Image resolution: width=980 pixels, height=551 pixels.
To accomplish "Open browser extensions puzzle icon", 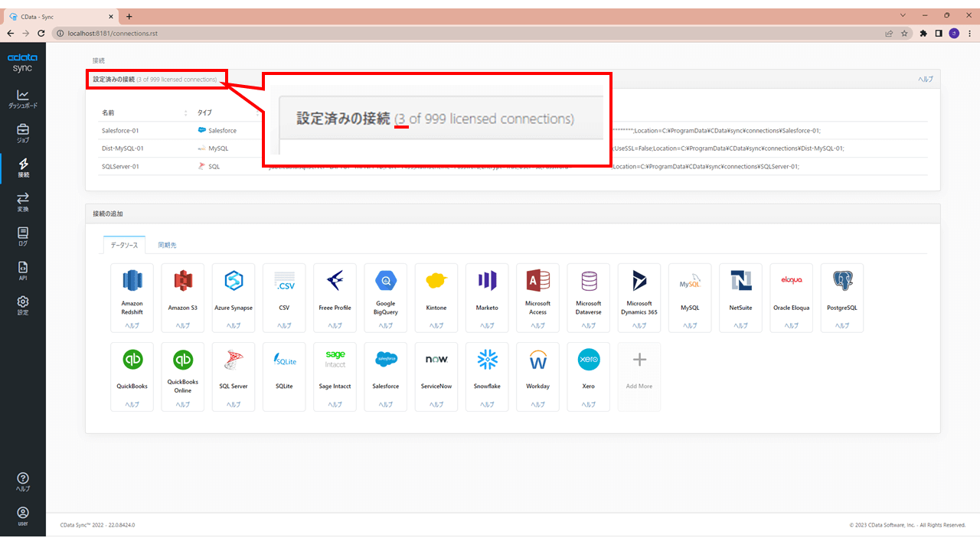I will (x=923, y=33).
